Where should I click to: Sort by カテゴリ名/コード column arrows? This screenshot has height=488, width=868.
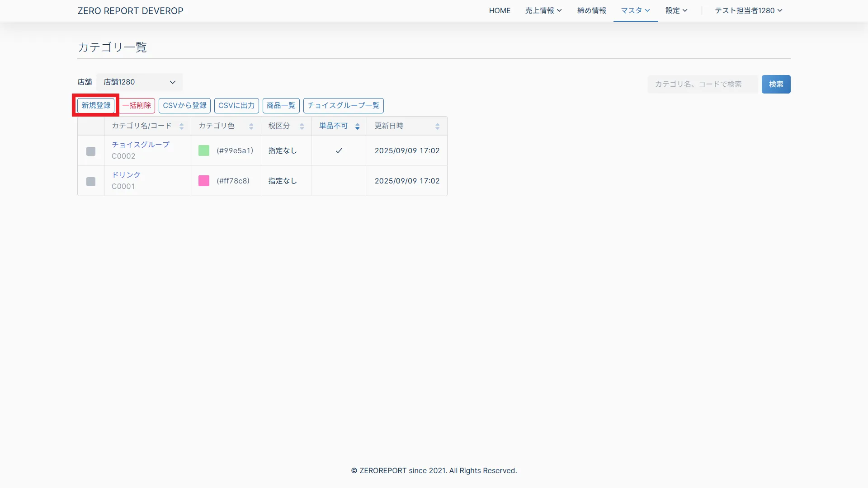(181, 127)
